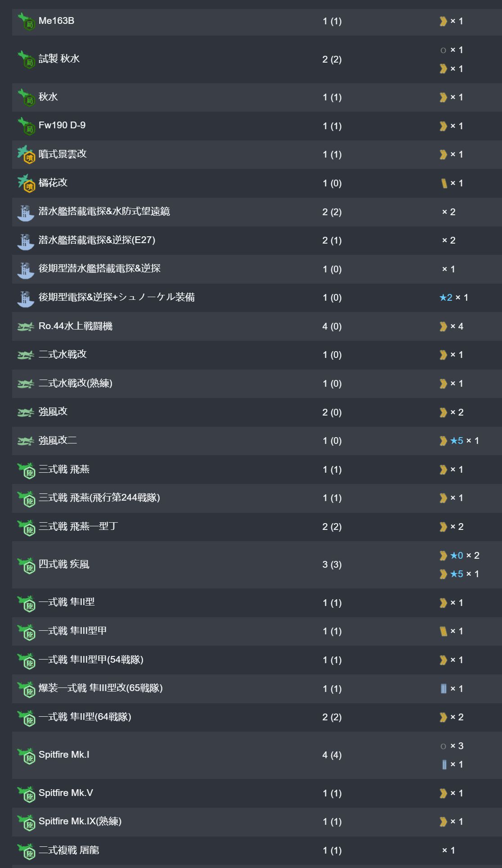
Task: Click the interceptor icon beside Me163B
Action: pos(26,21)
